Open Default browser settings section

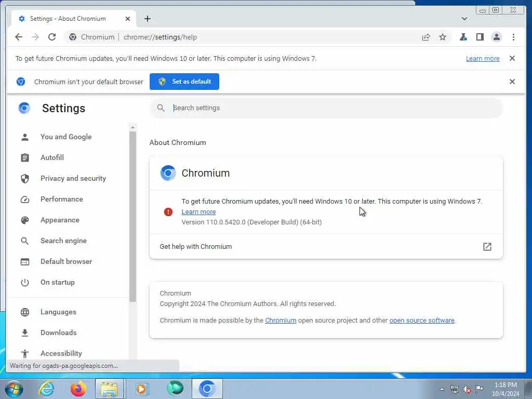point(66,262)
